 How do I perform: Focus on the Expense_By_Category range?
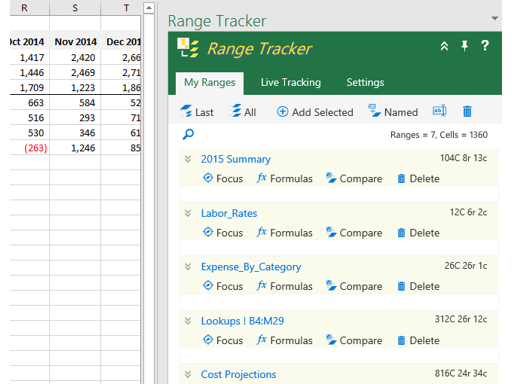[223, 286]
